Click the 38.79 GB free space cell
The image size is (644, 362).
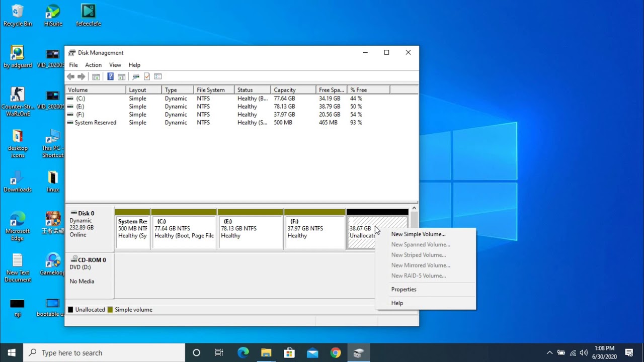click(x=330, y=107)
